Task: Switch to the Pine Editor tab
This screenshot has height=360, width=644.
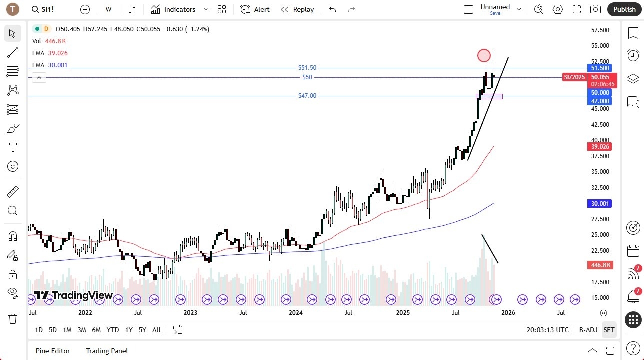Action: coord(52,350)
